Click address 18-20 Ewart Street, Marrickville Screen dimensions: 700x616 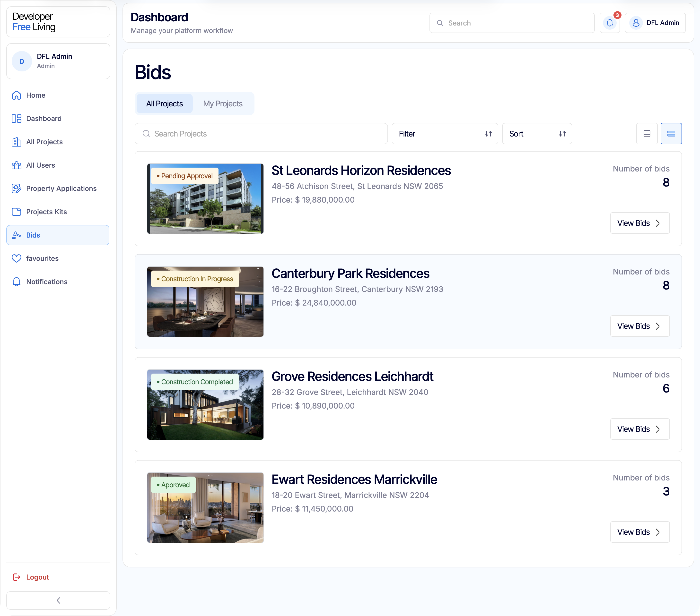click(x=350, y=495)
